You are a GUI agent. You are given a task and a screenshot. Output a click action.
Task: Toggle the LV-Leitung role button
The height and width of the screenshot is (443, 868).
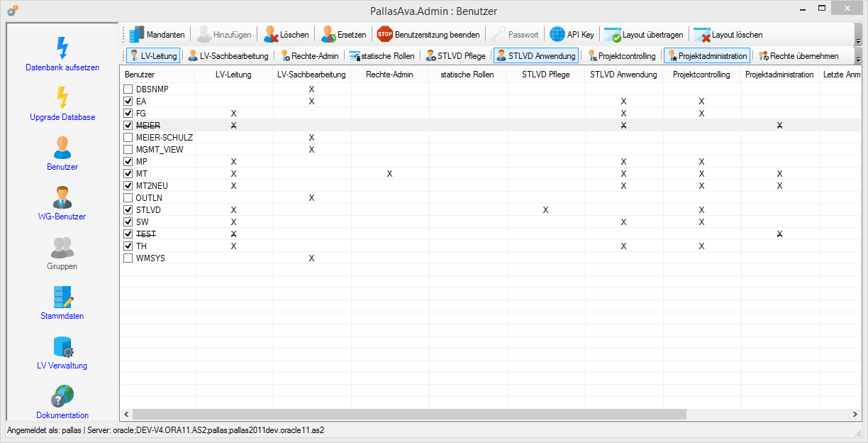pyautogui.click(x=153, y=55)
